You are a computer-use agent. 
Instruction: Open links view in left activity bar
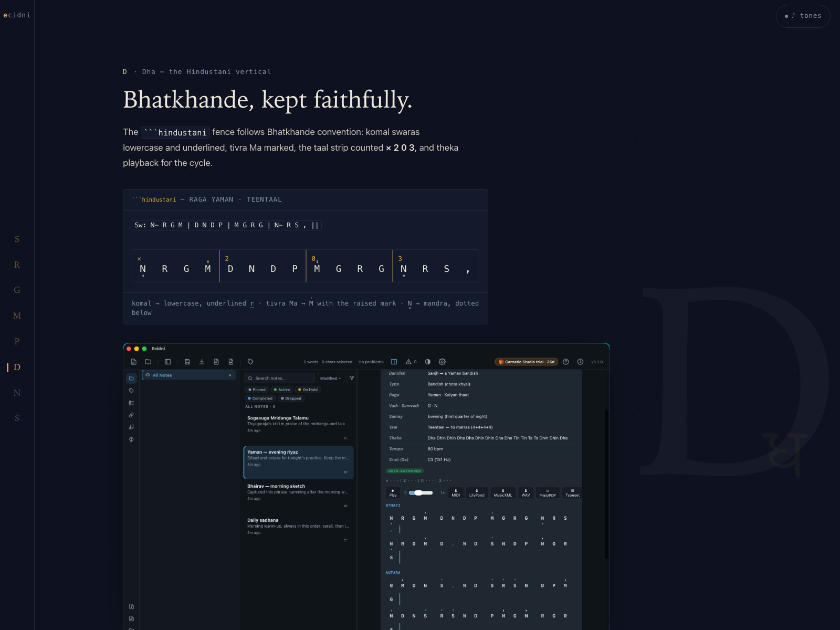tap(131, 415)
